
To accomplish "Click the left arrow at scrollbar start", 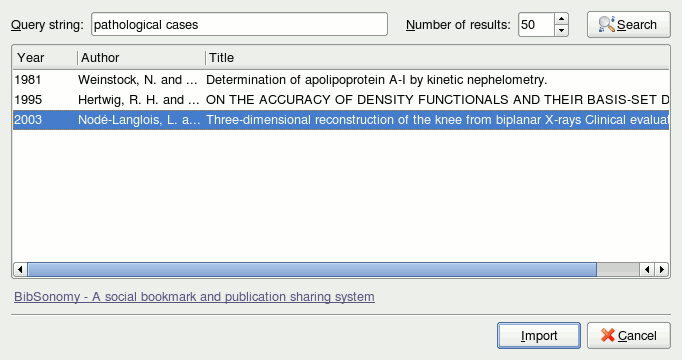I will pos(20,270).
